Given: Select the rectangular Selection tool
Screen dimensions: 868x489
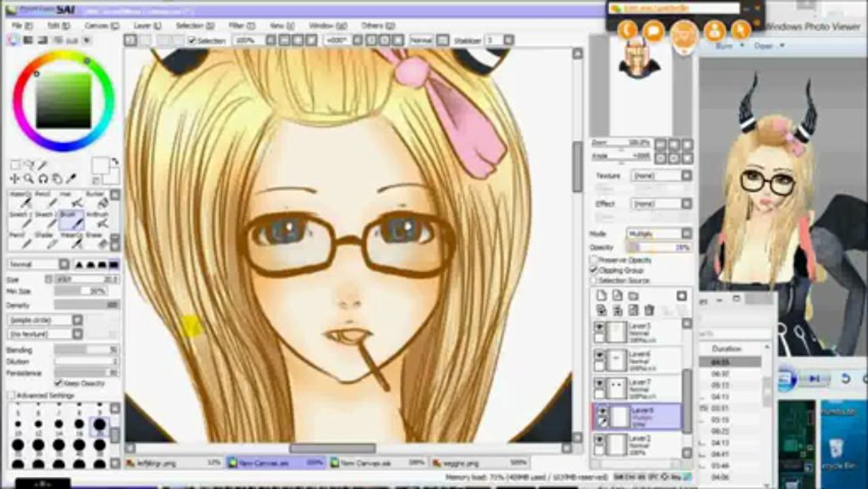Looking at the screenshot, I should 15,165.
